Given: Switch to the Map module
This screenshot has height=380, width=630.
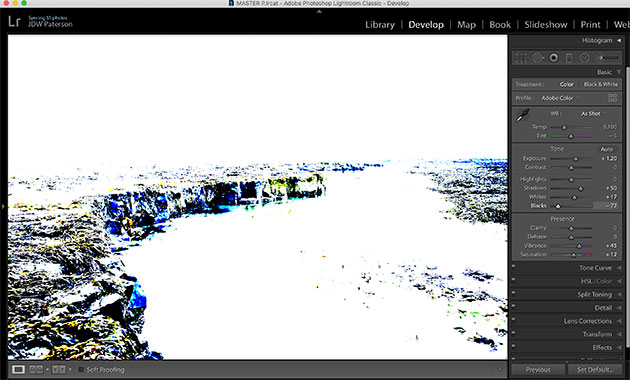Looking at the screenshot, I should (466, 25).
